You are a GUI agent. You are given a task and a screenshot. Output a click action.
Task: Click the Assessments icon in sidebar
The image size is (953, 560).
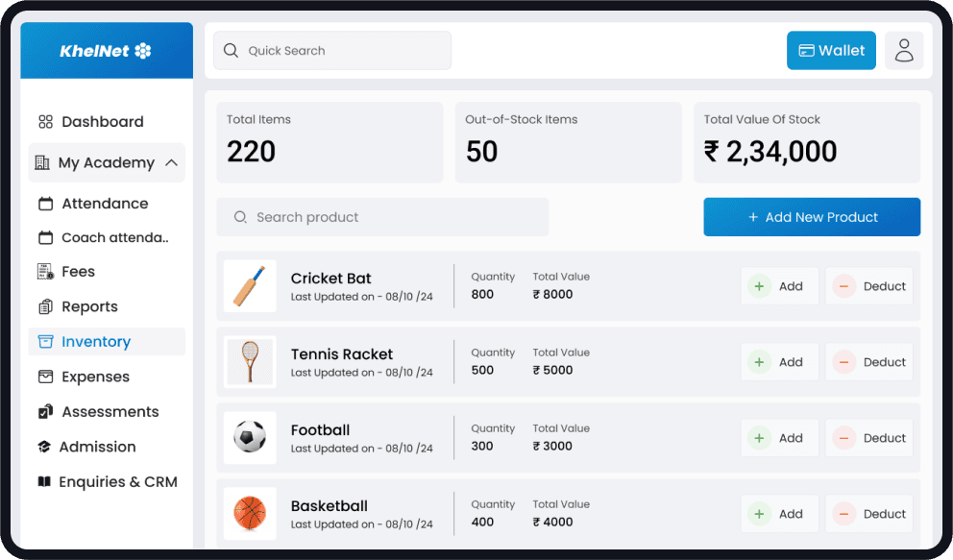pos(44,411)
